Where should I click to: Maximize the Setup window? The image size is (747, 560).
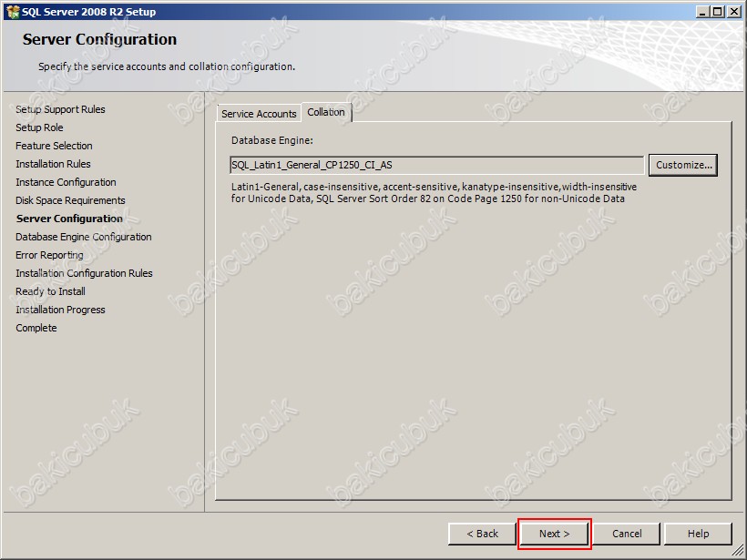point(718,12)
